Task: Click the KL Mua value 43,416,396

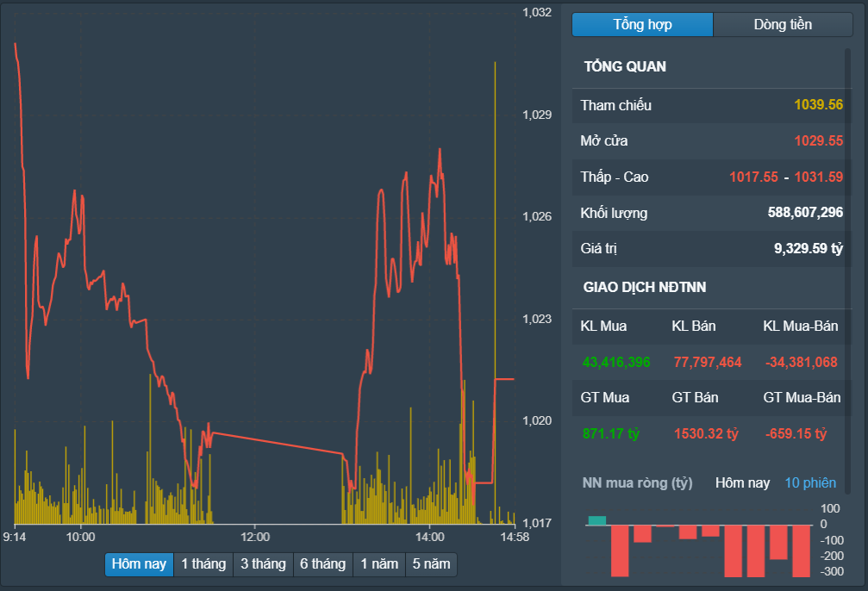Action: [616, 363]
